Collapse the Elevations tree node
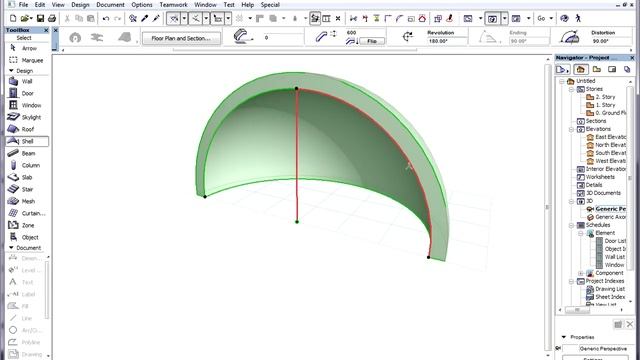The width and height of the screenshot is (640, 360). [x=571, y=129]
